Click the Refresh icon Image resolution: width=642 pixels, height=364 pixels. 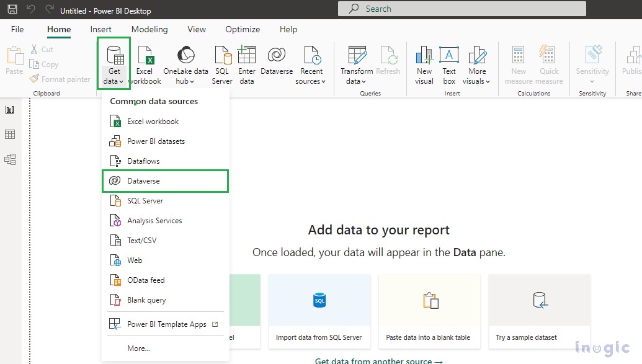pos(389,62)
